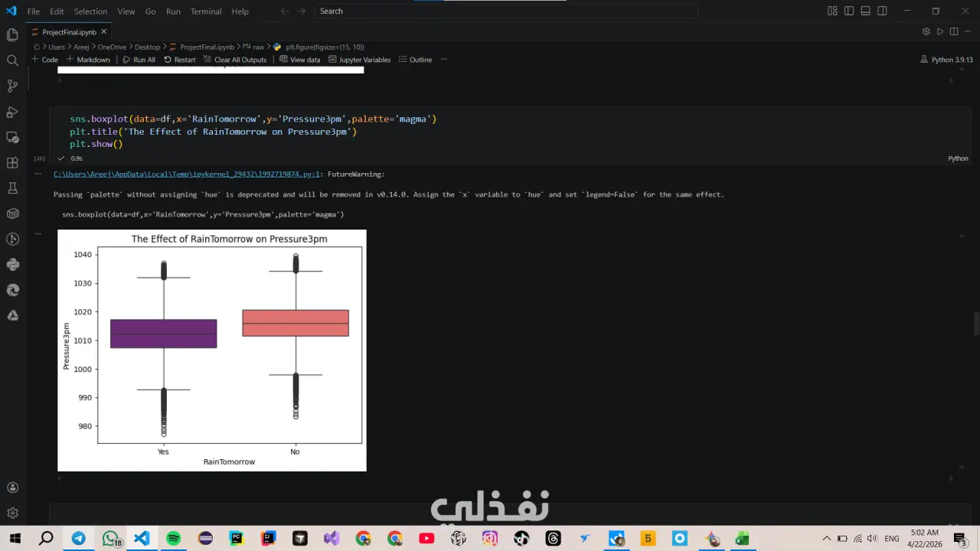
Task: Open the Selection menu
Action: (x=90, y=11)
